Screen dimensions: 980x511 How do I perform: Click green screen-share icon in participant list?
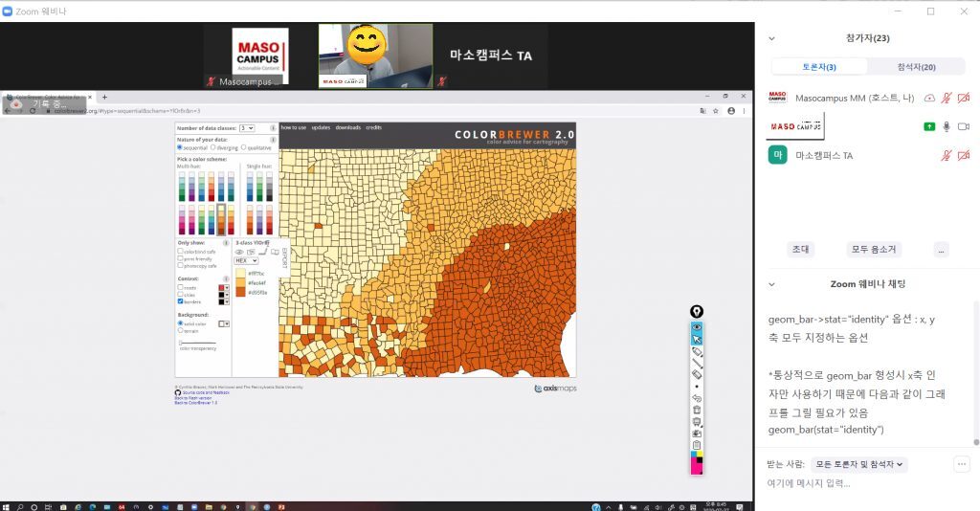[x=928, y=126]
